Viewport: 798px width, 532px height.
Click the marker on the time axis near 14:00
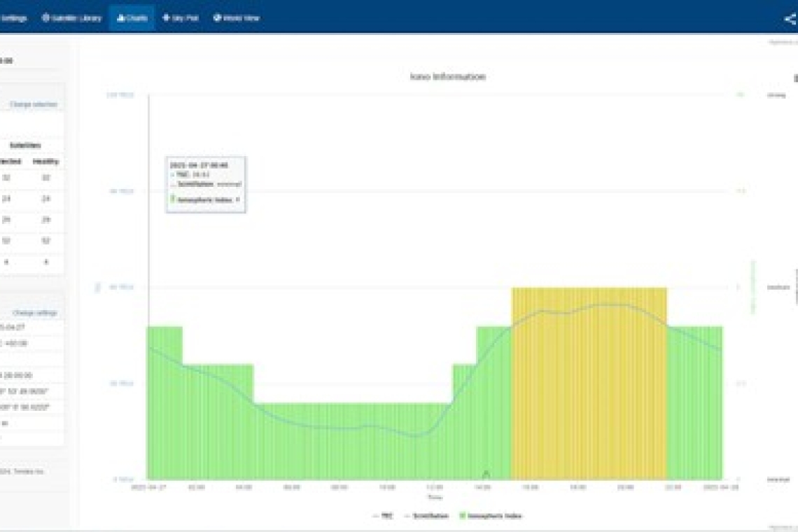(486, 475)
